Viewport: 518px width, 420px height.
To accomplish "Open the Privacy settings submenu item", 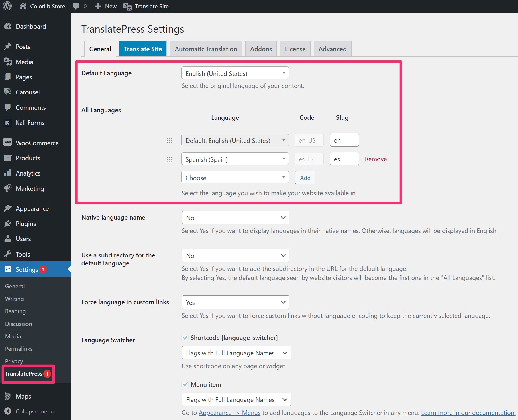I will 14,361.
